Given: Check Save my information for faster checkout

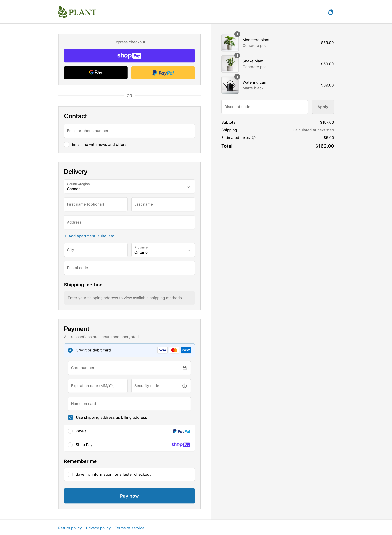Looking at the screenshot, I should [x=70, y=474].
